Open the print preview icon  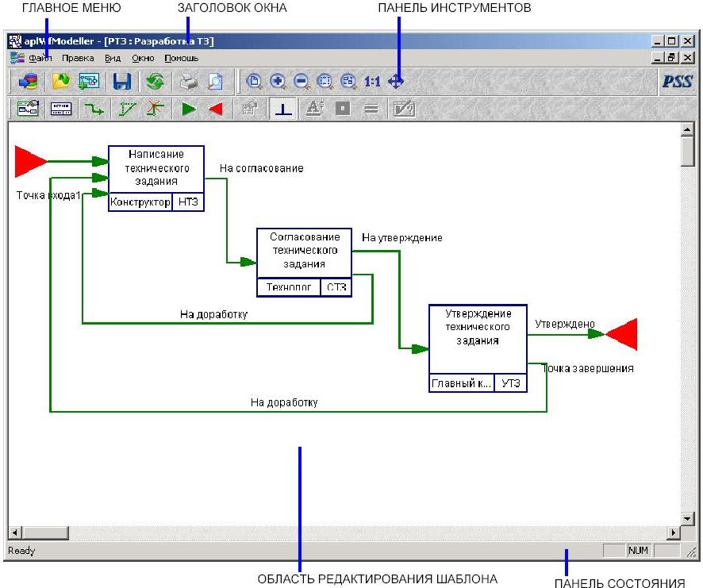point(214,81)
